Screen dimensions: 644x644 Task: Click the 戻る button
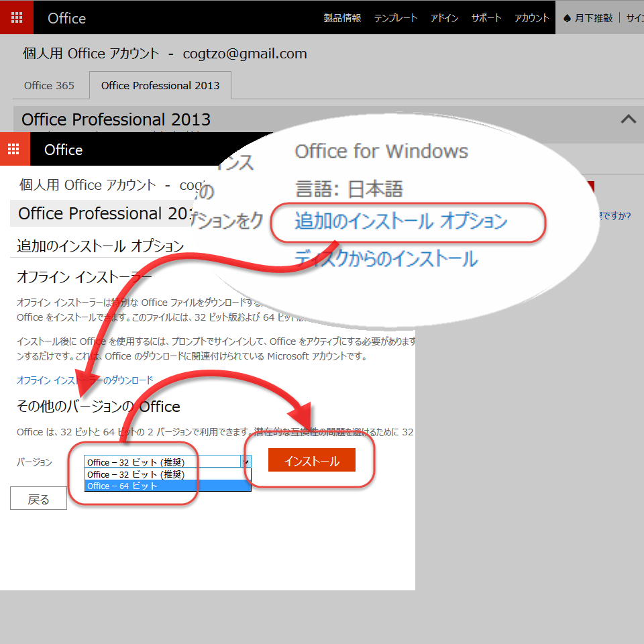[38, 498]
